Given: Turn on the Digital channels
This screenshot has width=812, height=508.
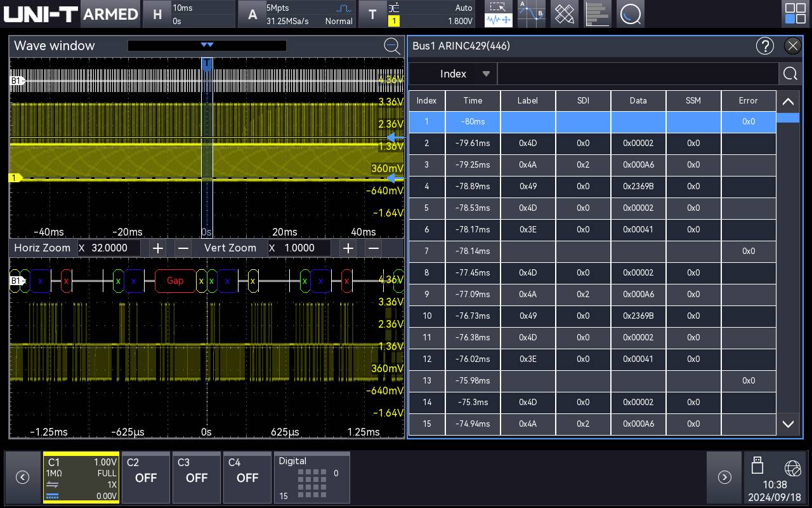Looking at the screenshot, I should 311,478.
